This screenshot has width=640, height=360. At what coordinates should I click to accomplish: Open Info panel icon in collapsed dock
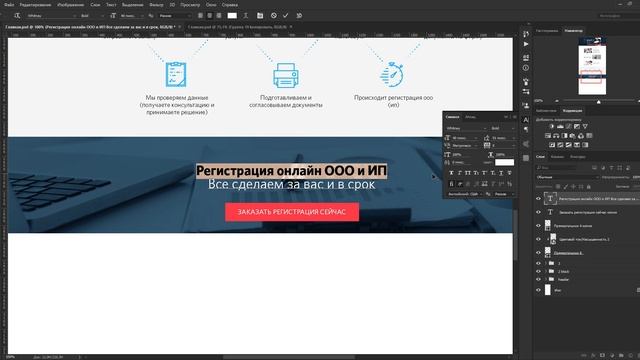(x=526, y=68)
